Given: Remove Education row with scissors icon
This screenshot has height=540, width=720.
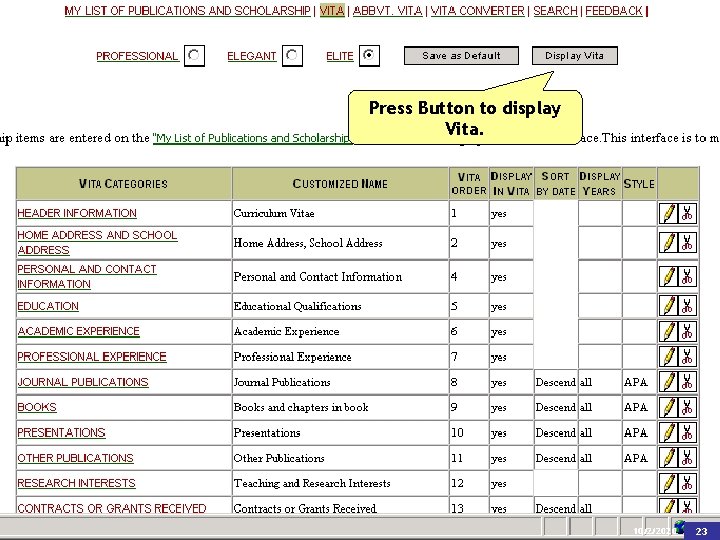Looking at the screenshot, I should coord(687,306).
